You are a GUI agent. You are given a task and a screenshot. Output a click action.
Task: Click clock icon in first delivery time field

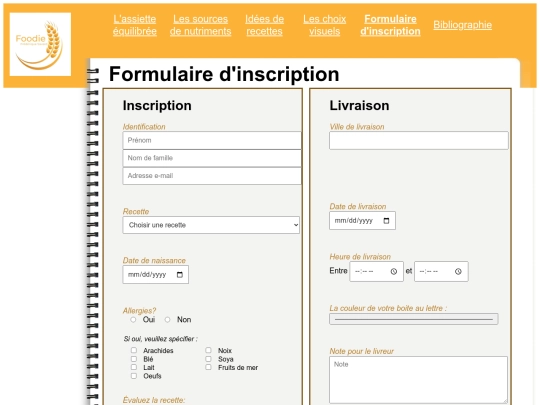coord(394,271)
